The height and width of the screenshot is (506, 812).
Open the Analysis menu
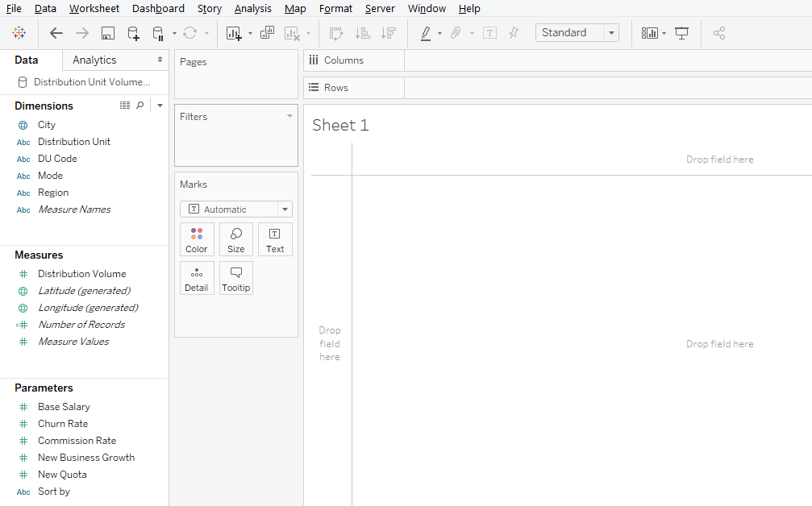point(252,8)
